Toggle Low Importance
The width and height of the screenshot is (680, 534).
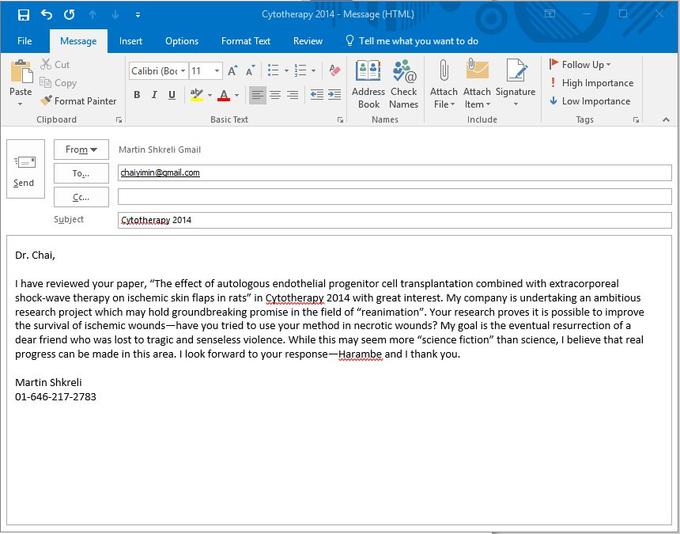[590, 101]
